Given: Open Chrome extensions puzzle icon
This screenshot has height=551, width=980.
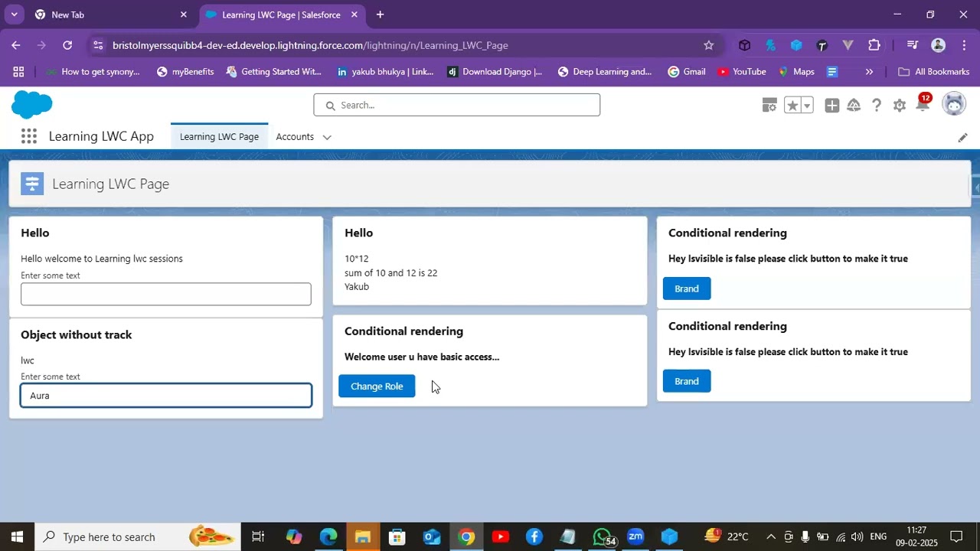Looking at the screenshot, I should point(874,45).
